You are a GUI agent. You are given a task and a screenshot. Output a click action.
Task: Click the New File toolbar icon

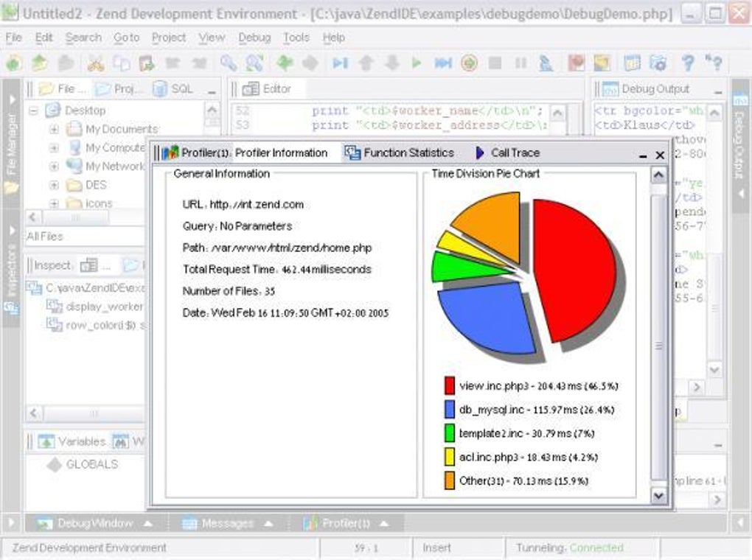13,63
